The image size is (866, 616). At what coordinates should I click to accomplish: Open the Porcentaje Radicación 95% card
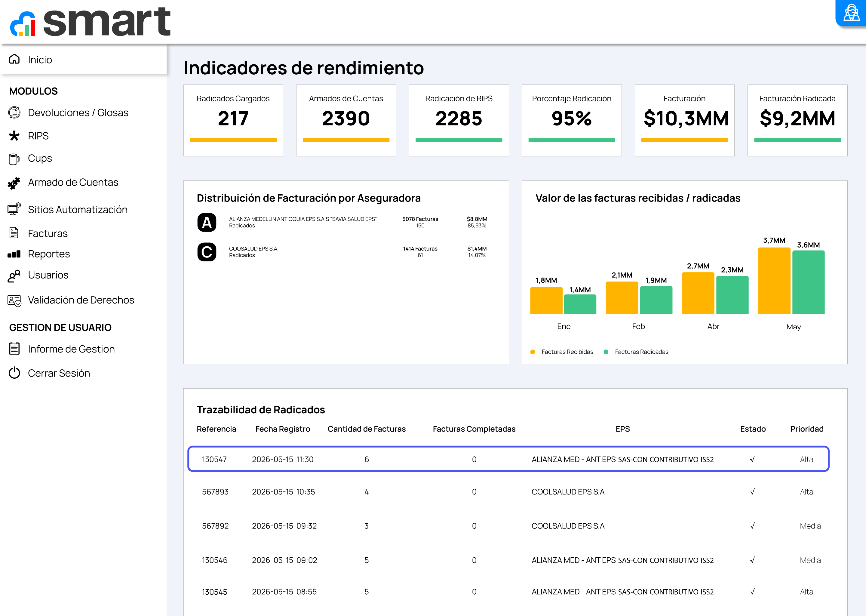pos(572,120)
